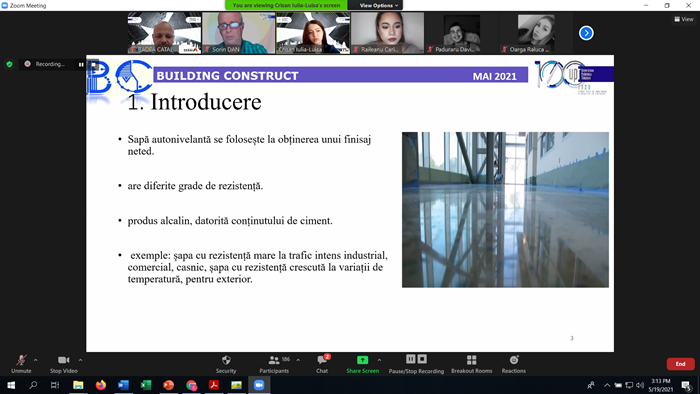Expand video options arrow beside Stop Video

[80, 360]
